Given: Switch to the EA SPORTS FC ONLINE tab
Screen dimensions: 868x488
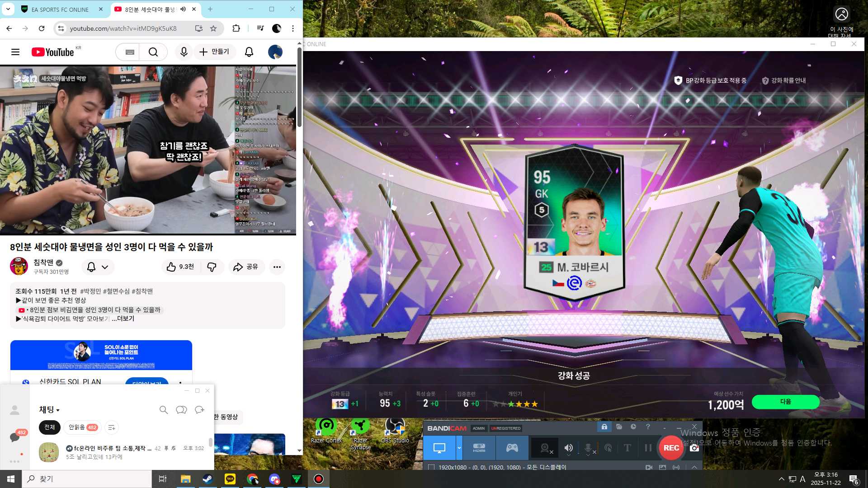Looking at the screenshot, I should point(60,9).
